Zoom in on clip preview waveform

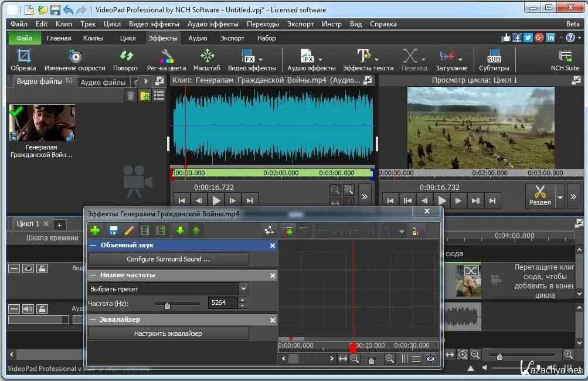pyautogui.click(x=349, y=190)
